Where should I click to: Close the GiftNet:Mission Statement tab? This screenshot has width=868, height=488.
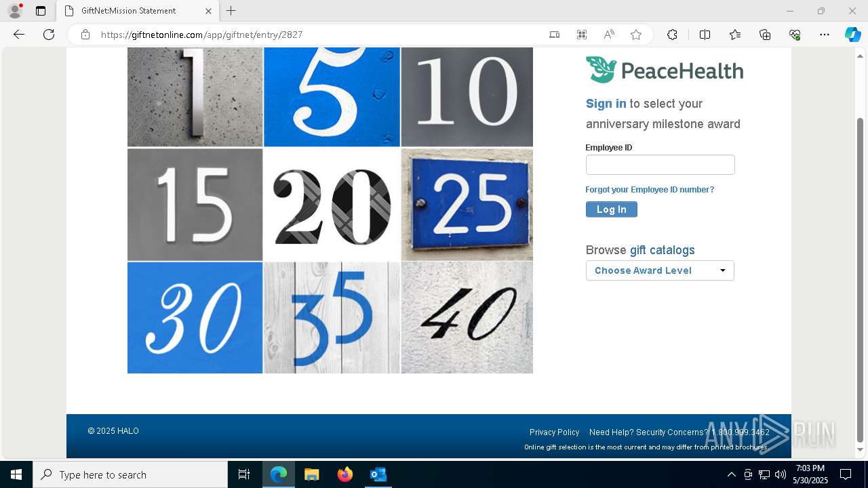point(208,11)
